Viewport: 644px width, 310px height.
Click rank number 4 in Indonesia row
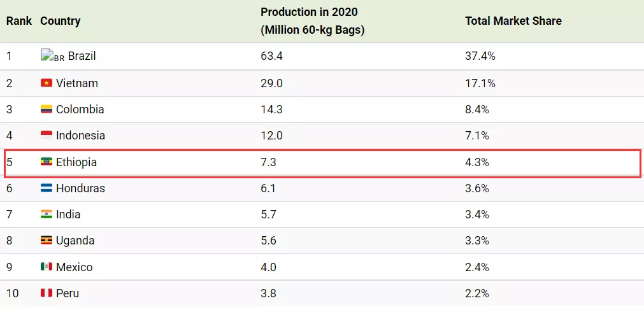[9, 135]
